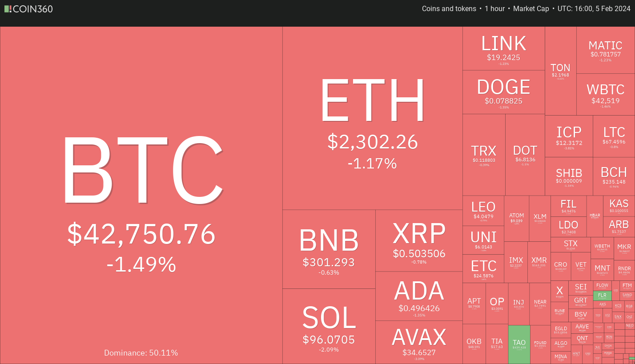This screenshot has width=635, height=364.
Task: Click the MATIC tile
Action: point(606,50)
